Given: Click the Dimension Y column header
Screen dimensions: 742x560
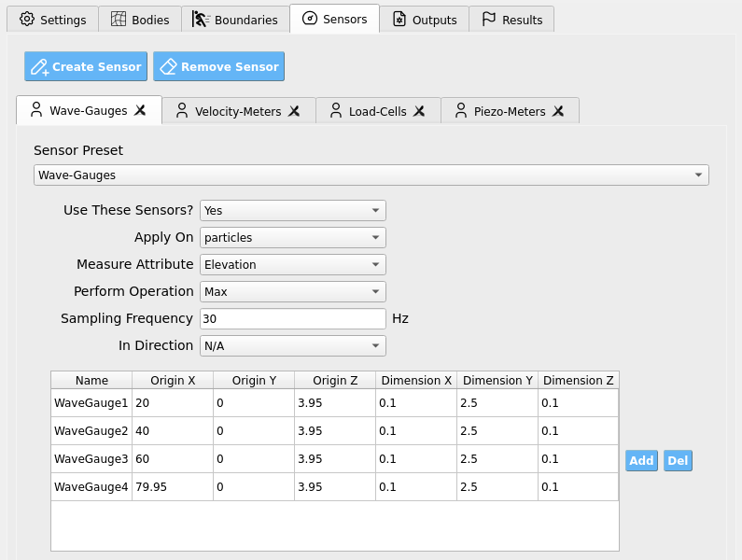Looking at the screenshot, I should (x=497, y=380).
